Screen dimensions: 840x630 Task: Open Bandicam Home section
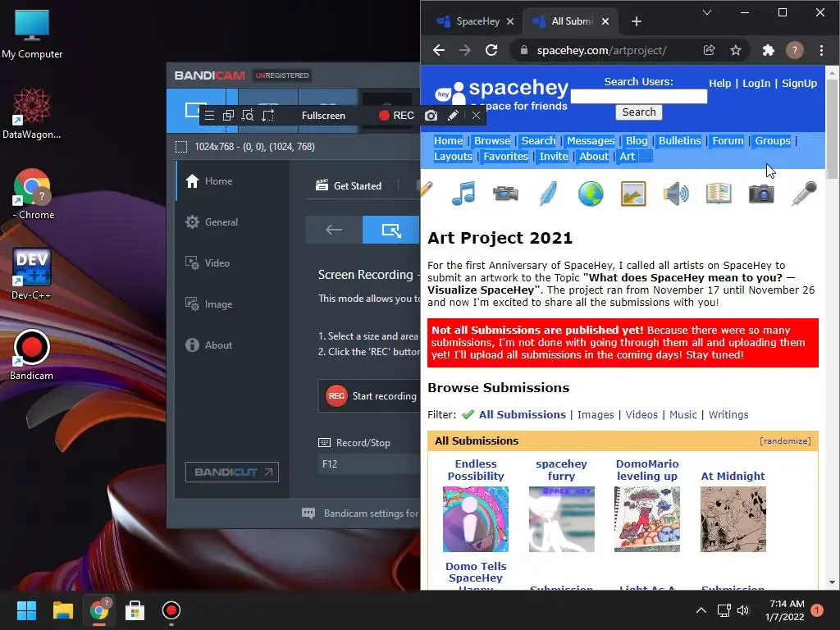pyautogui.click(x=209, y=181)
